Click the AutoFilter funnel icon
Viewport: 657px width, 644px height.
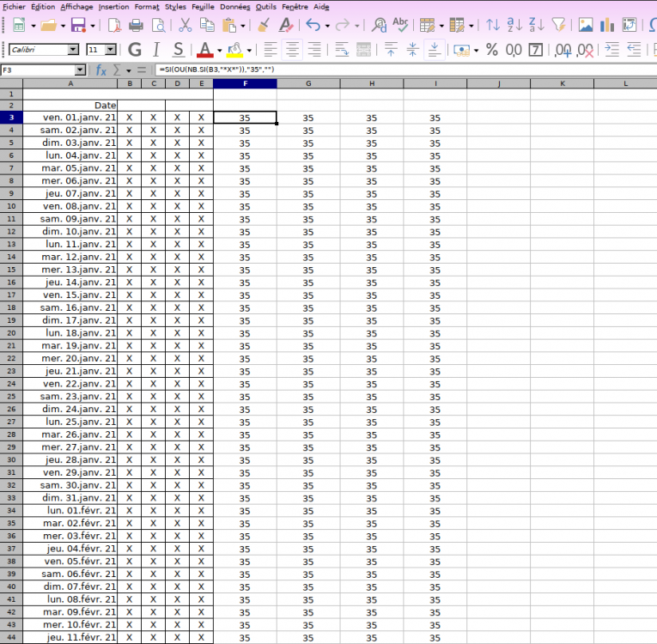pos(558,26)
